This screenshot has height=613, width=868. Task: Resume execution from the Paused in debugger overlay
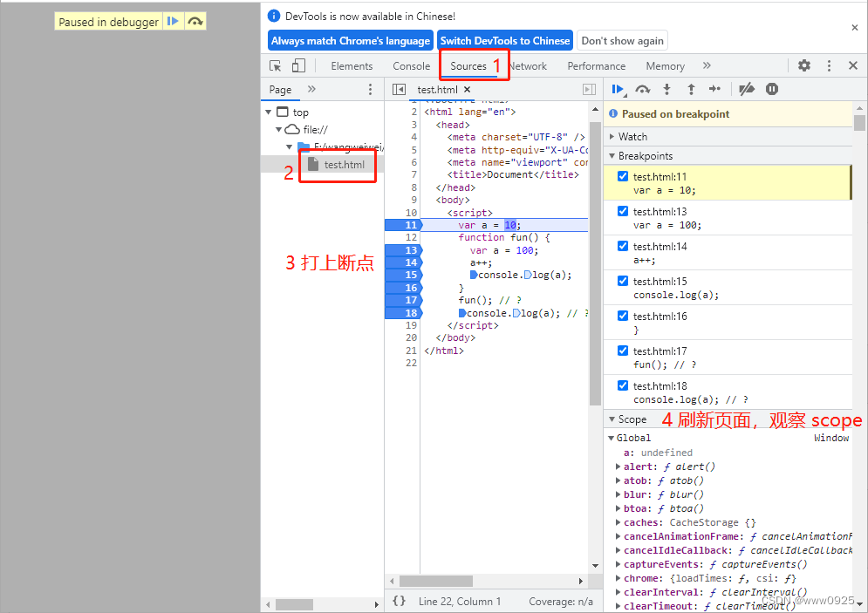tap(174, 22)
